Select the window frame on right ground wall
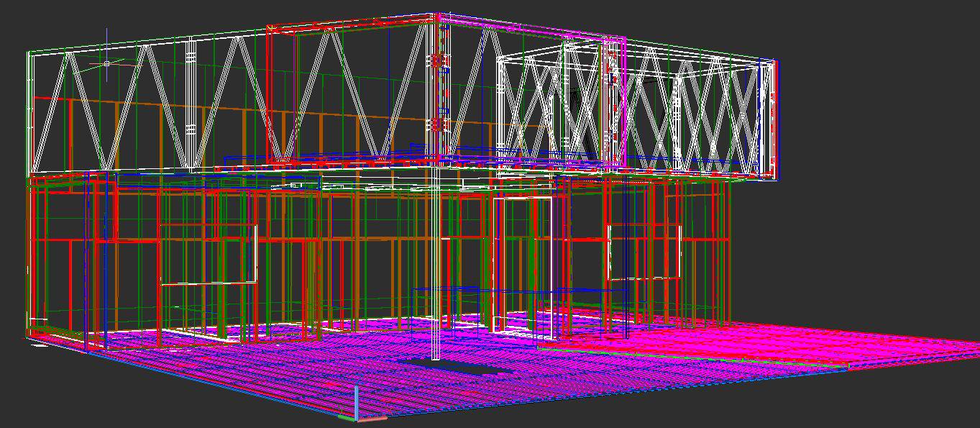Viewport: 980px width, 428px height. [644, 252]
